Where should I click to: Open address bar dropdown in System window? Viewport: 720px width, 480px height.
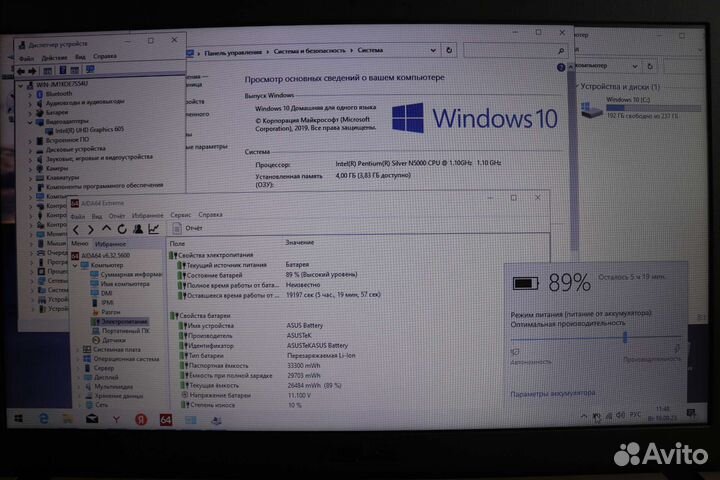pyautogui.click(x=433, y=50)
